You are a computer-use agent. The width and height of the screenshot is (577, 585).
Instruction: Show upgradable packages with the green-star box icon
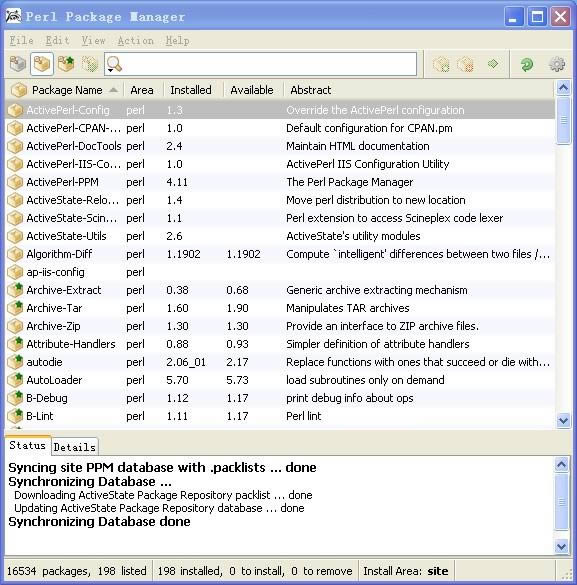66,64
